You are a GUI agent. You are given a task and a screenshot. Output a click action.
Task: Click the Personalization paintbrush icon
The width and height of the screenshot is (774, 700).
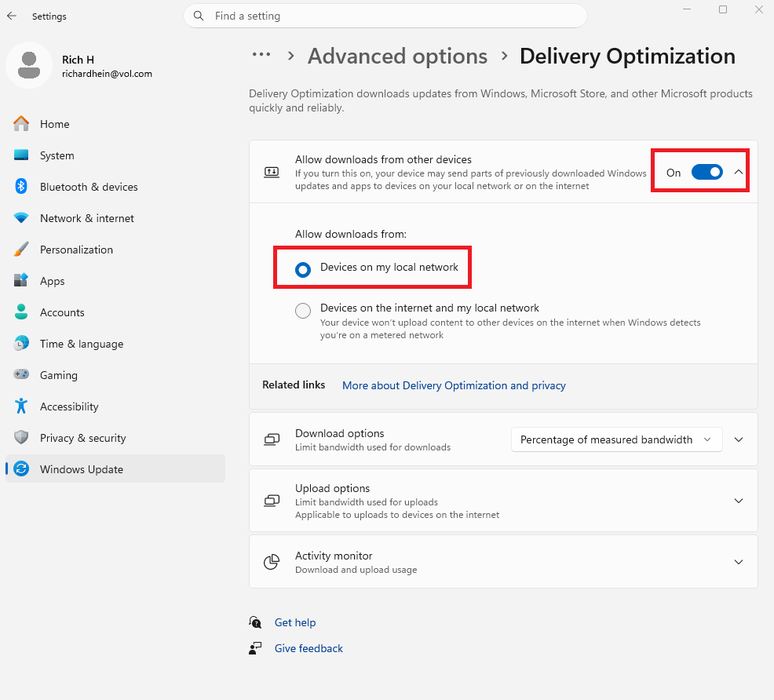pyautogui.click(x=21, y=249)
